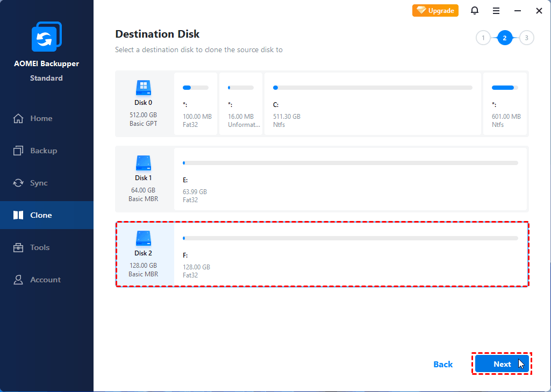Screen dimensions: 551x392
Task: Click the 512.00 GB Basic GPT text
Action: (x=144, y=119)
